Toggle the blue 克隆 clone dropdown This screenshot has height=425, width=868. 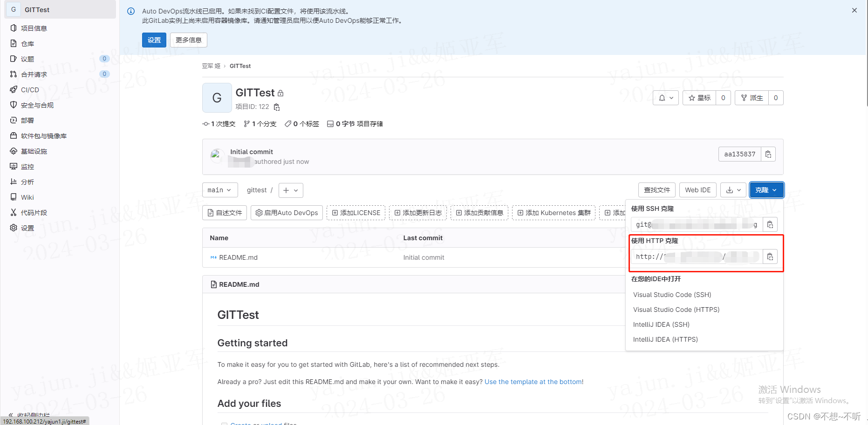click(x=766, y=190)
